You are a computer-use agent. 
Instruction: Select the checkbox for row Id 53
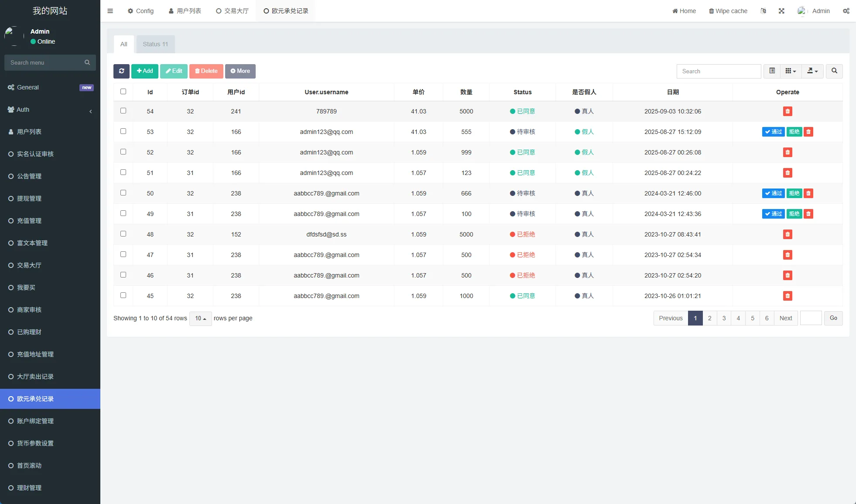(123, 131)
